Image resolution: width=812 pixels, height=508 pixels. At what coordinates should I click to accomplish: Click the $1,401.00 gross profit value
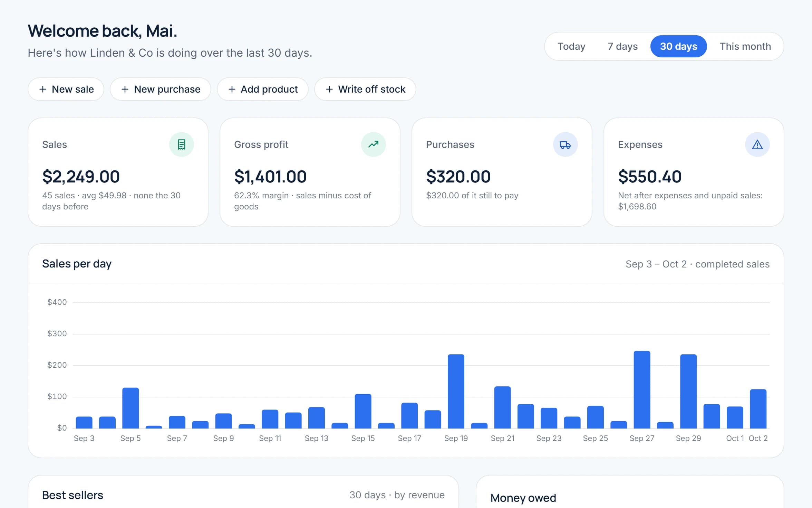coord(270,177)
